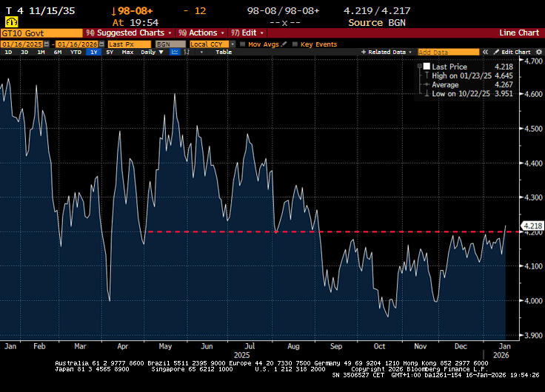Open start date calendar picker icon
Viewport: 545px width, 392px height.
(x=47, y=44)
